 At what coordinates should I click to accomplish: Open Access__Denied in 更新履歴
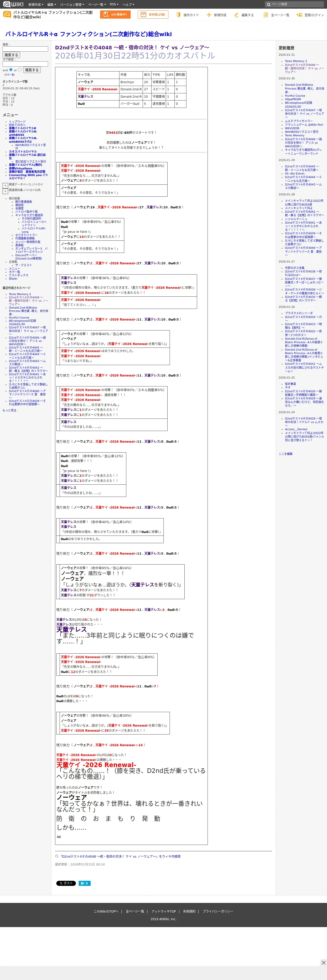click(x=296, y=429)
